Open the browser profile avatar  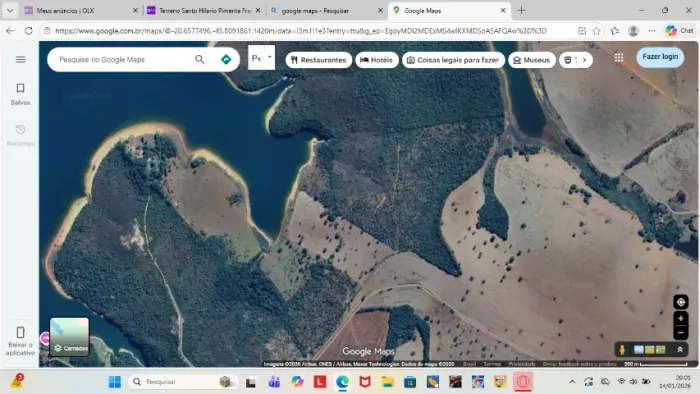(x=633, y=31)
